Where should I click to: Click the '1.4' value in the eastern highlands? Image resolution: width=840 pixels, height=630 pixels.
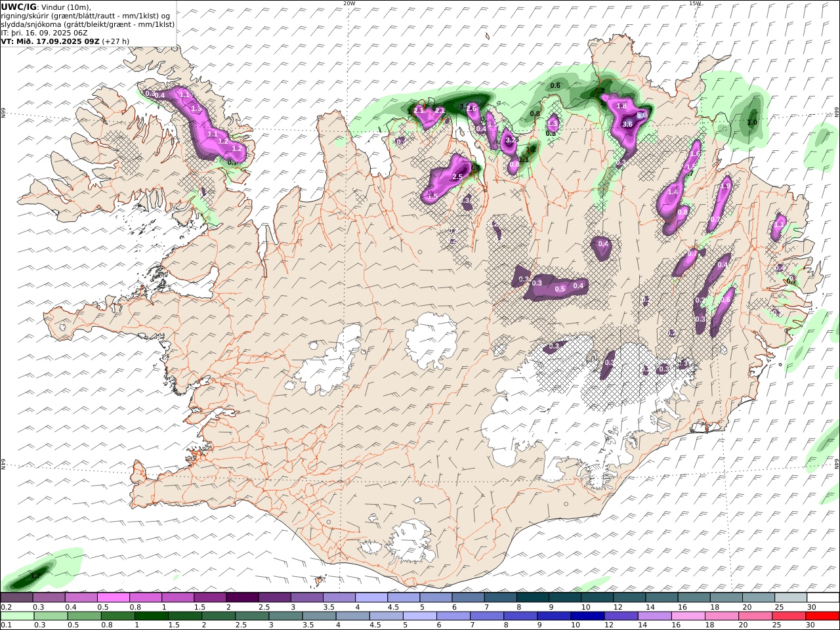pyautogui.click(x=673, y=193)
